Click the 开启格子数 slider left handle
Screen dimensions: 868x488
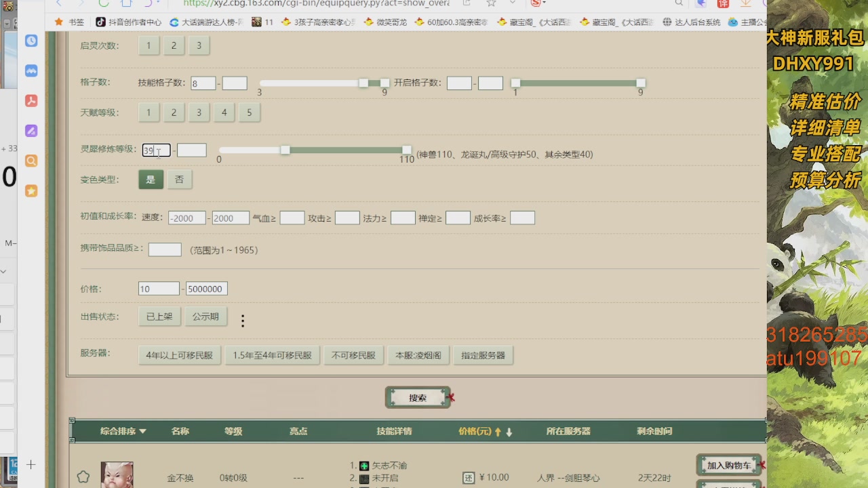[x=515, y=83]
